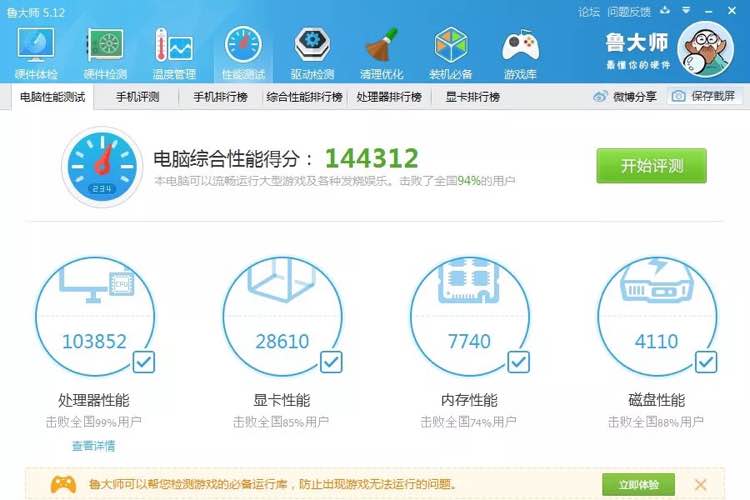Image resolution: width=750 pixels, height=500 pixels.
Task: Switch to the 手机评测 tab
Action: pyautogui.click(x=137, y=97)
